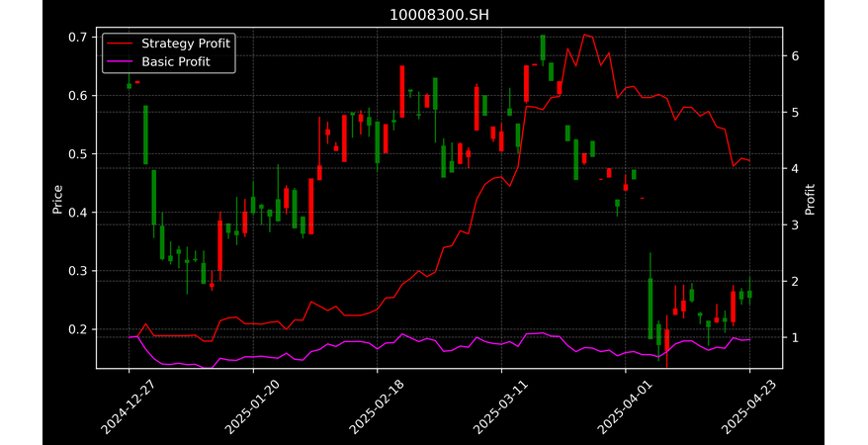Click the magenta Basic Profit legend line
Viewport: 868px width, 445px height.
[120, 62]
